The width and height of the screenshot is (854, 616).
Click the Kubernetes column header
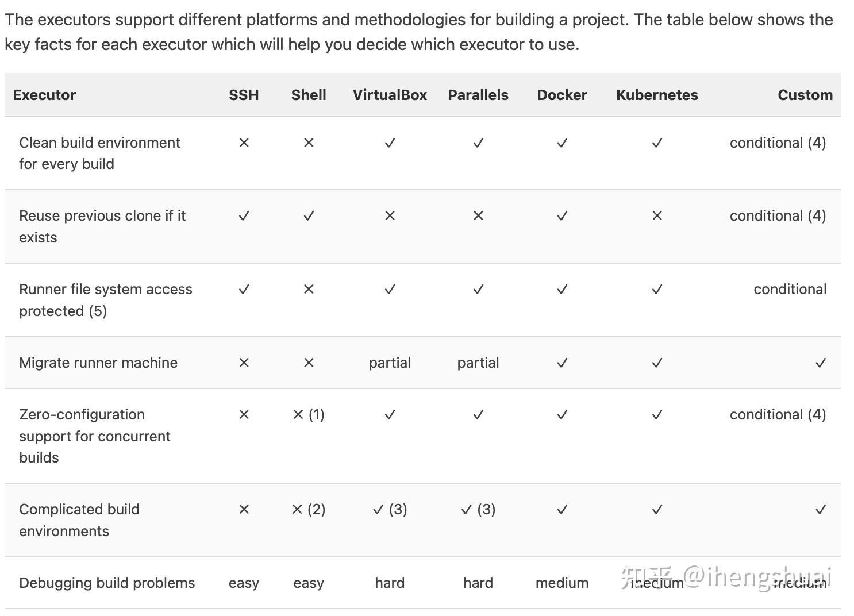[x=657, y=95]
